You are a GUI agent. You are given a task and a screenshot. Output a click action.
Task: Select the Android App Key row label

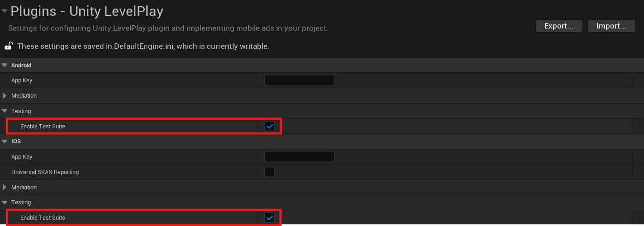tap(22, 80)
